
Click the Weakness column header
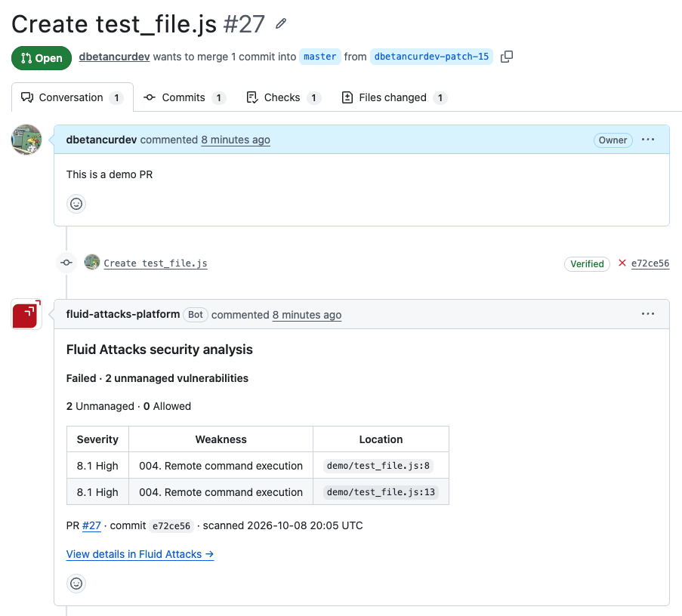[221, 439]
